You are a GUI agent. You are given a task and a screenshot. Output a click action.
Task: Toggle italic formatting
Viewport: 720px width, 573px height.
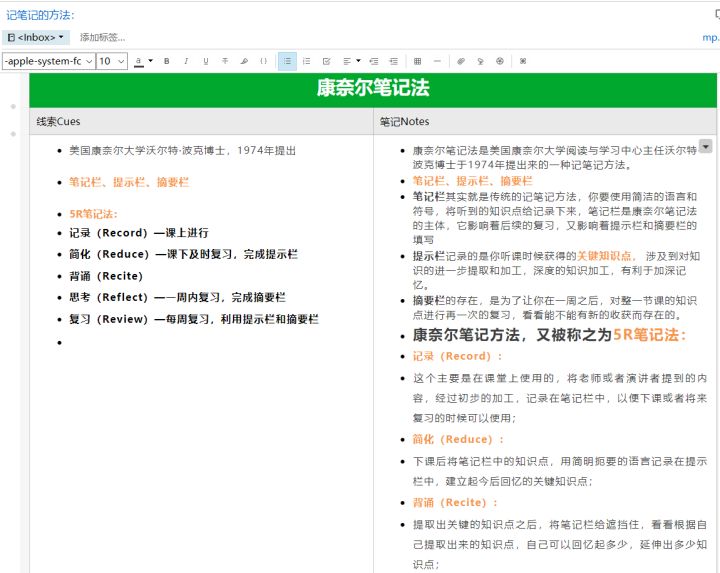pyautogui.click(x=186, y=61)
